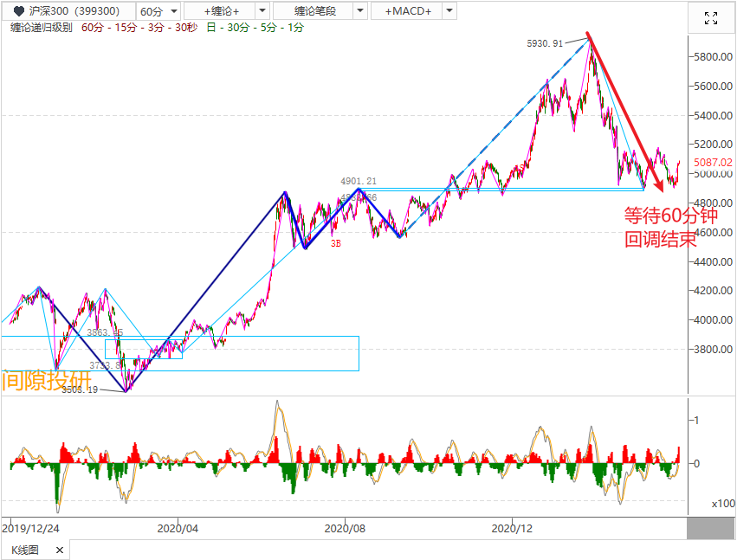The height and width of the screenshot is (560, 737).
Task: Select the 等待60分钟回调结束 text annotation
Action: tap(660, 228)
